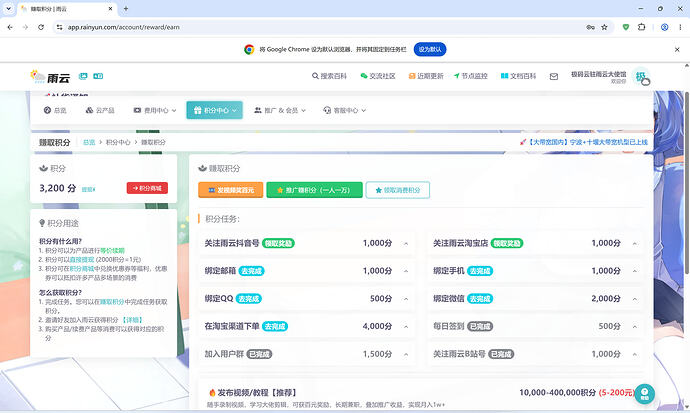
Task: Expand the 积分中心 dropdown menu
Action: tap(214, 110)
